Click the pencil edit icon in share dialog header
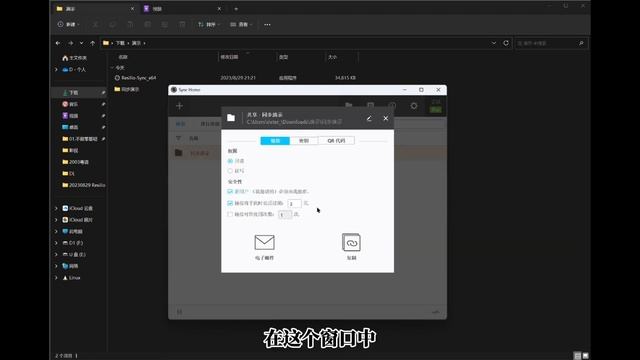Screen dimensions: 640x360 (369, 118)
